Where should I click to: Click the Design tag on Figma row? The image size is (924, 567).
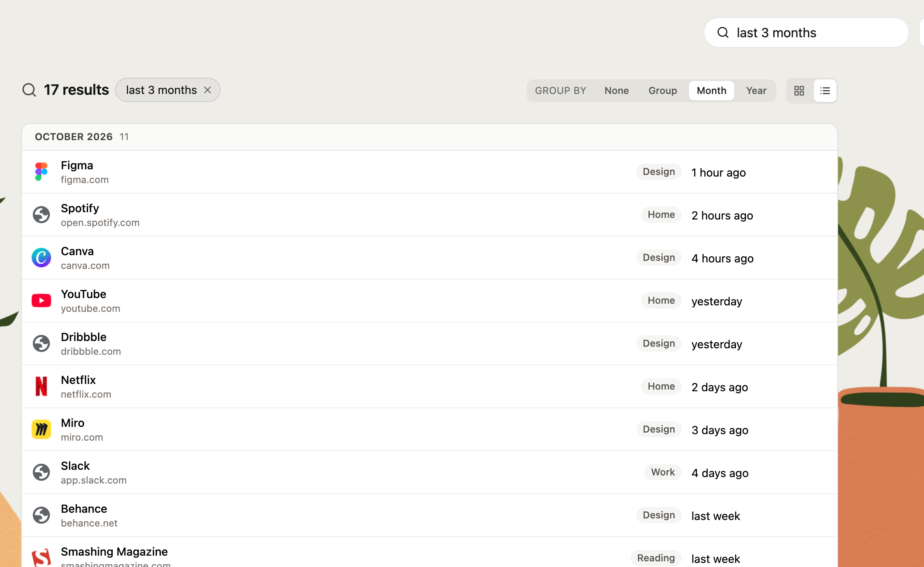[x=659, y=172]
